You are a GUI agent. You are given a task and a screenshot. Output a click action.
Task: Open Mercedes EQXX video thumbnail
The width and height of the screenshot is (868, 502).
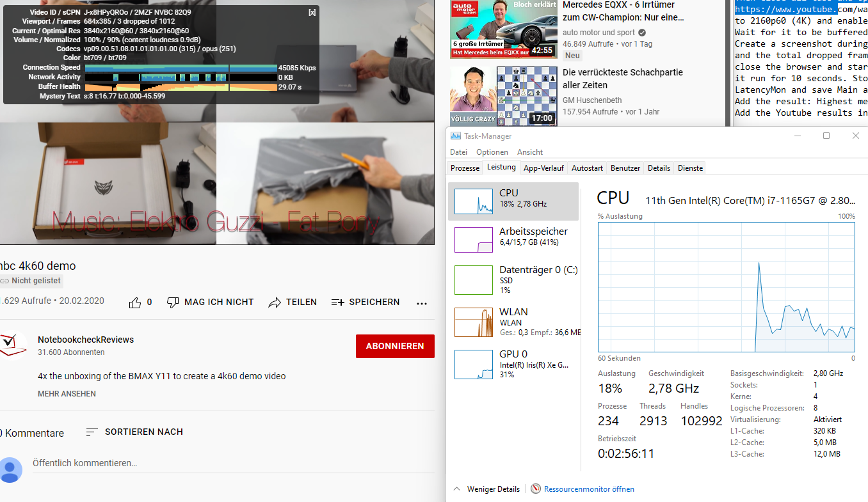(502, 29)
